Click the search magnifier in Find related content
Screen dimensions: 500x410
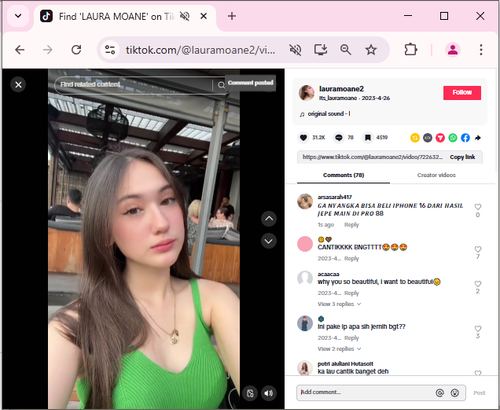tap(221, 85)
